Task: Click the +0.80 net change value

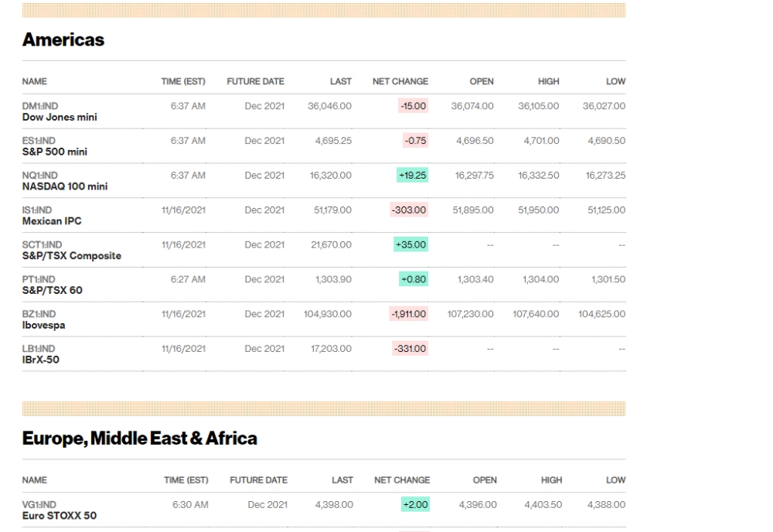Action: [x=414, y=280]
